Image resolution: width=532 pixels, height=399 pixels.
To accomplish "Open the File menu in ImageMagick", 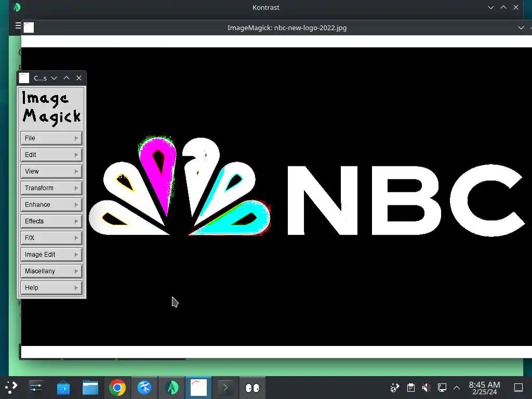I will point(51,138).
